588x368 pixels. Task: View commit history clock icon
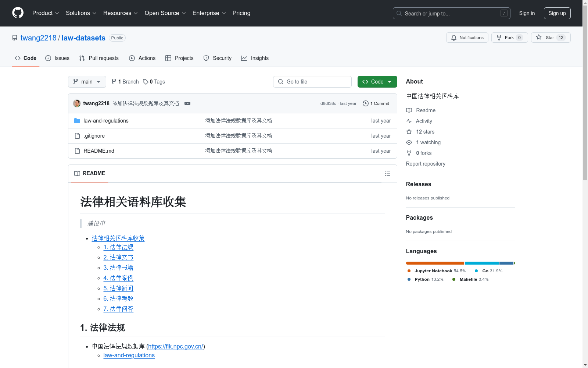pos(365,103)
